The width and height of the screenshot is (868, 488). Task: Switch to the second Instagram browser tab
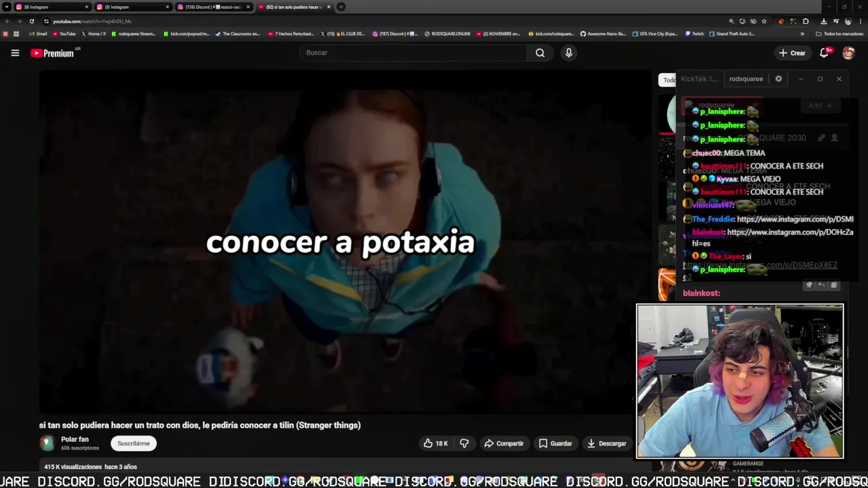[x=134, y=7]
